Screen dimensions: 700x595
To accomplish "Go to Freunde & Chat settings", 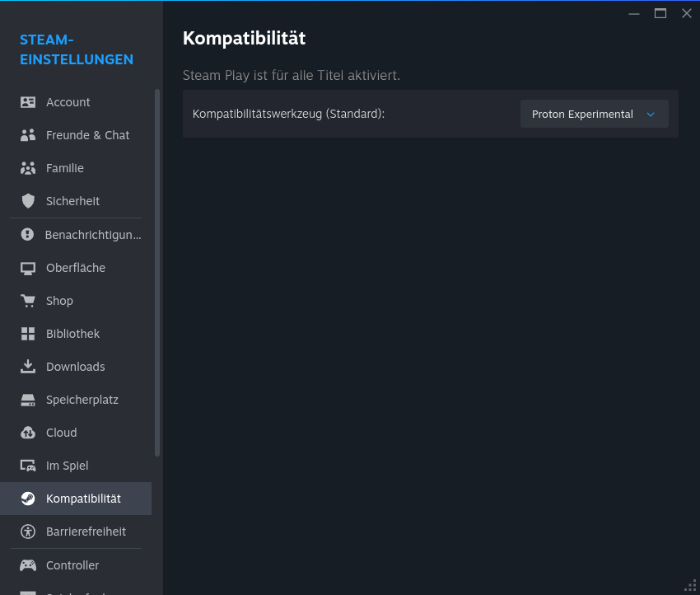I will (x=76, y=135).
